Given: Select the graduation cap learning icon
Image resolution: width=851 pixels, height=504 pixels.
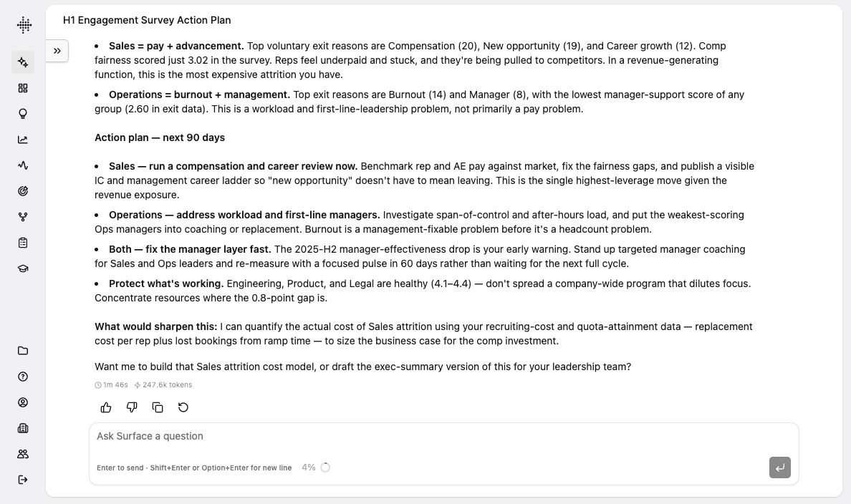Looking at the screenshot, I should tap(23, 268).
